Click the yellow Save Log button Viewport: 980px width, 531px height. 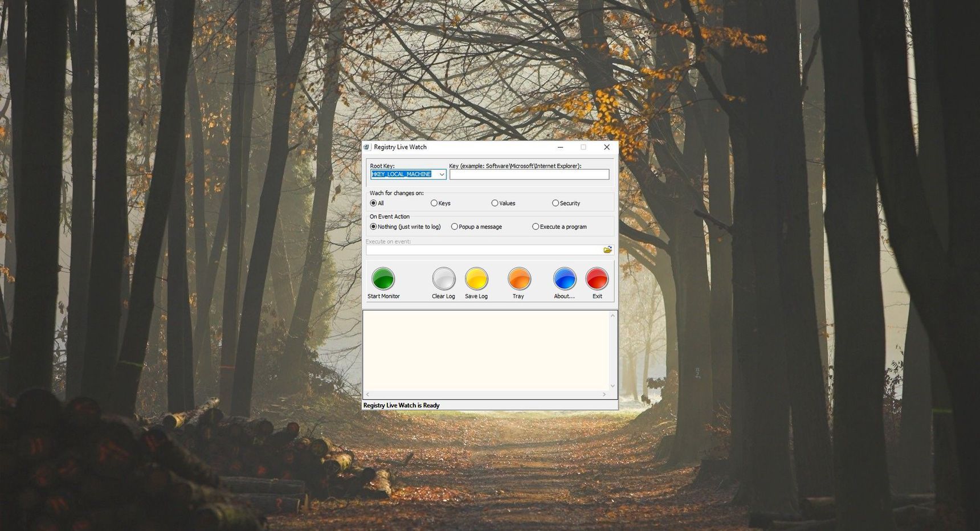tap(476, 279)
